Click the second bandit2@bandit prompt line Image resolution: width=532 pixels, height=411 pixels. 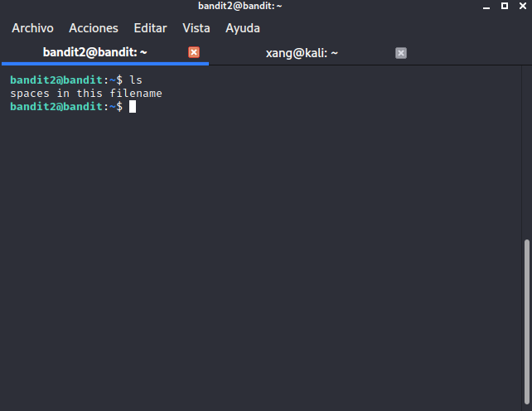pyautogui.click(x=73, y=107)
